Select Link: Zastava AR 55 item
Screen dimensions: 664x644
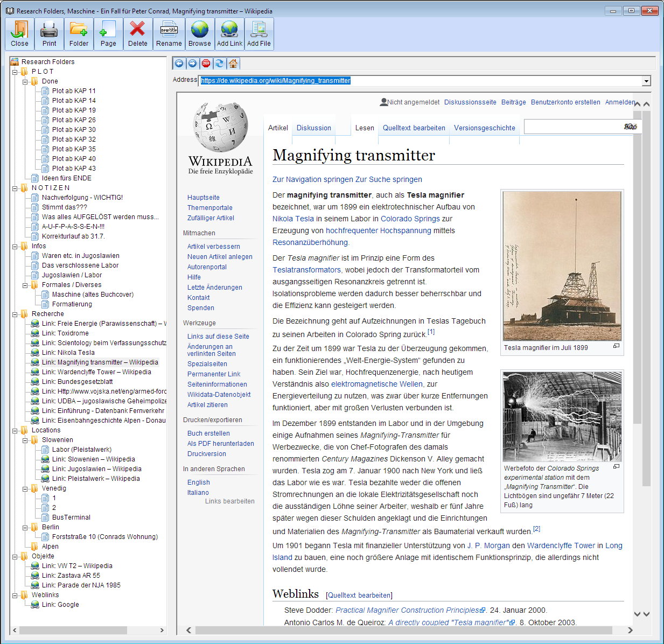tap(71, 576)
